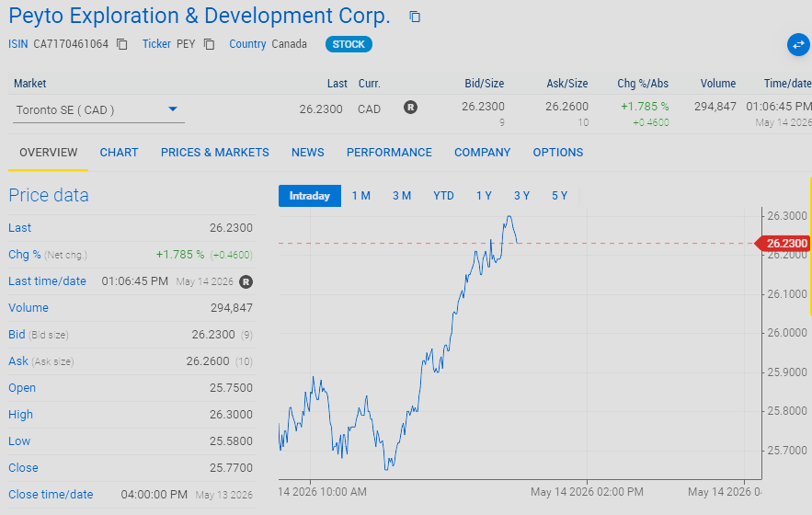Viewport: 812px width, 515px height.
Task: Select the 1 M chart range
Action: pos(361,196)
